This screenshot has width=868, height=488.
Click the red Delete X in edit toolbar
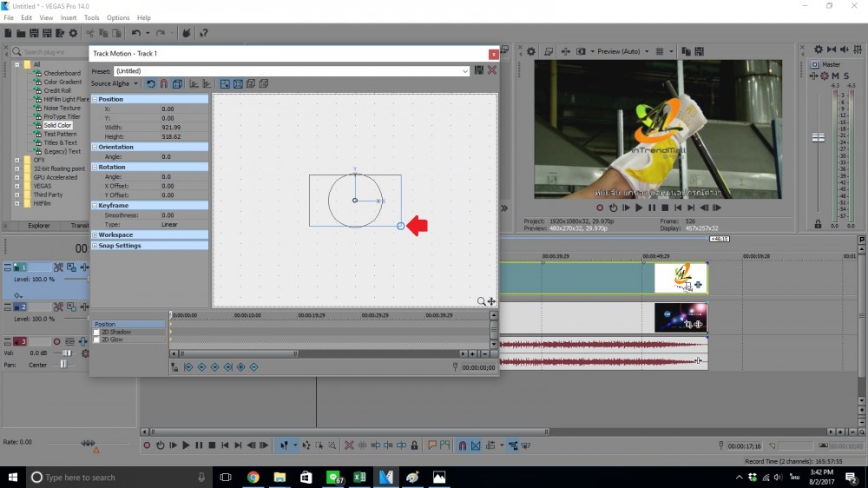tap(349, 445)
